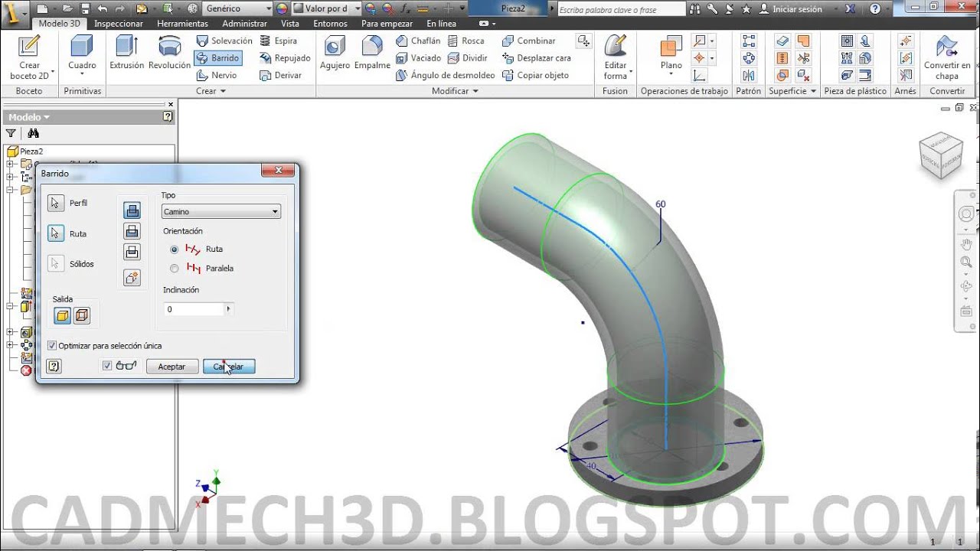Select the Extrusión tool
Screen dimensions: 980x551
(126, 53)
